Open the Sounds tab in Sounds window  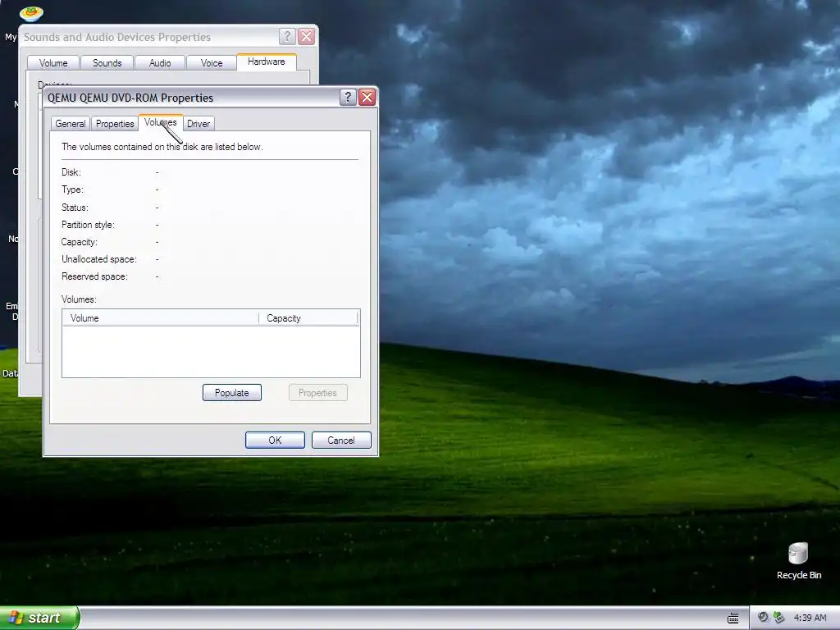(107, 63)
